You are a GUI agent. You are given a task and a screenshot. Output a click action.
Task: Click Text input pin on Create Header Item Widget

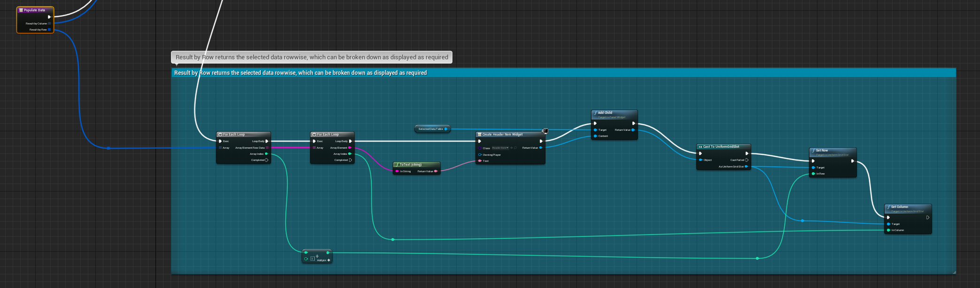pos(480,161)
